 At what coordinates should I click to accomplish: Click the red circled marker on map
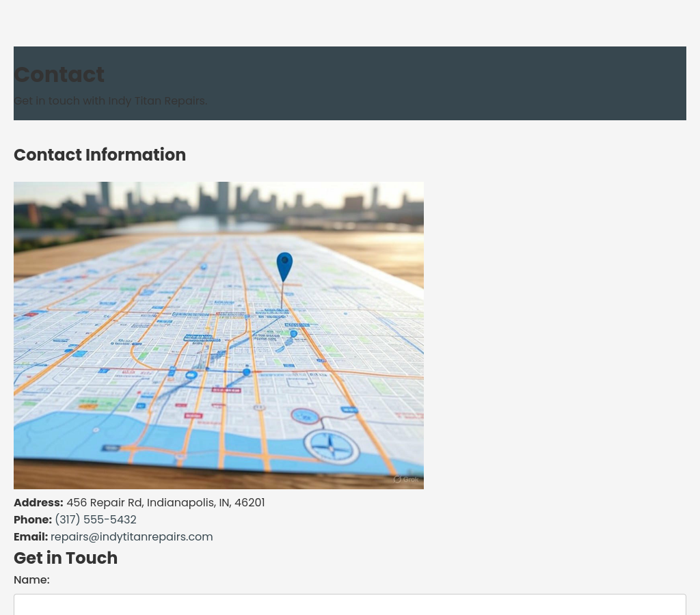(x=304, y=415)
